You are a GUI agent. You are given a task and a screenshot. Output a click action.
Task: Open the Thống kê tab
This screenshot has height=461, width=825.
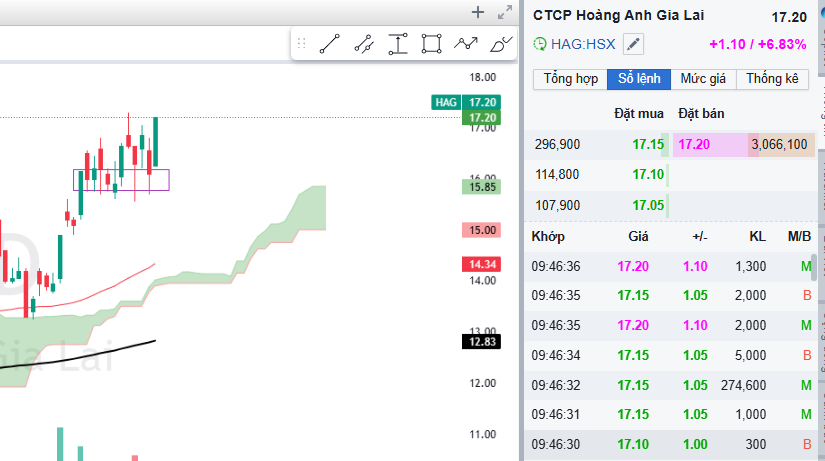coord(771,79)
